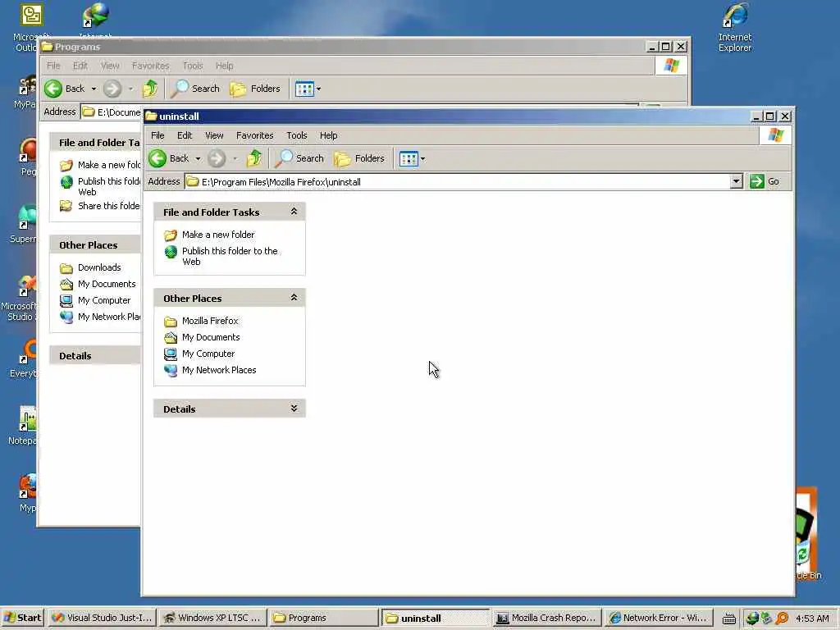The height and width of the screenshot is (630, 840).
Task: Open Back history dropdown in Programs window
Action: point(94,89)
